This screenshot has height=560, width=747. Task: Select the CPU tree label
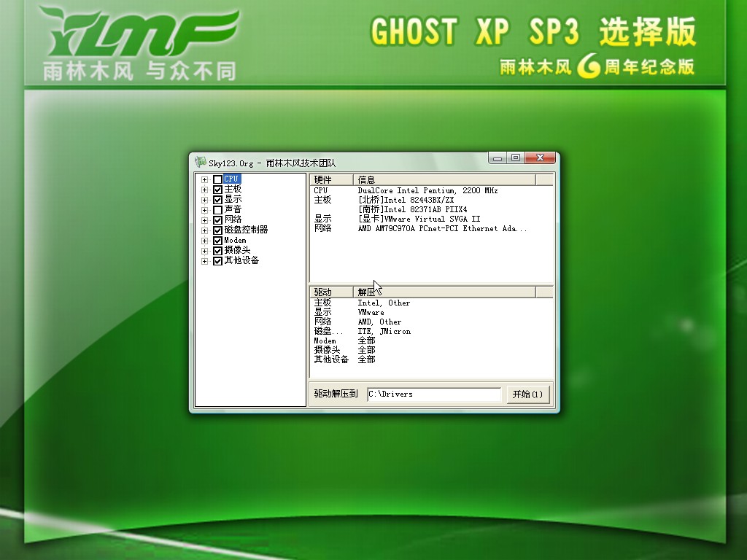pyautogui.click(x=231, y=179)
